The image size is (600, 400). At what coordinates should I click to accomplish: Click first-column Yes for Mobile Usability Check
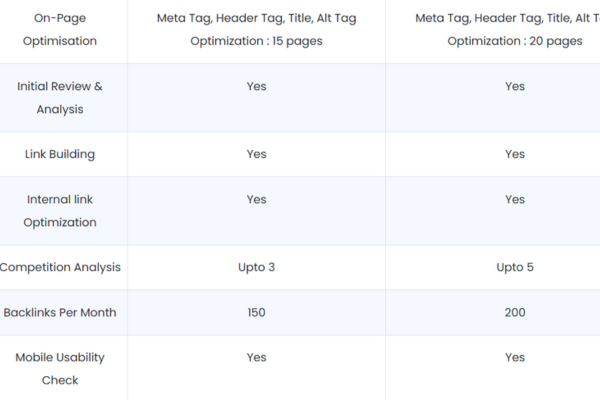[x=256, y=357]
